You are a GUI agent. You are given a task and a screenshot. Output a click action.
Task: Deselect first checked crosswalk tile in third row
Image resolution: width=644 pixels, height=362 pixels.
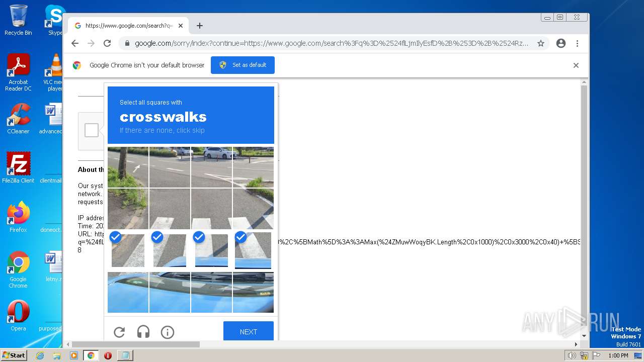[x=128, y=250]
